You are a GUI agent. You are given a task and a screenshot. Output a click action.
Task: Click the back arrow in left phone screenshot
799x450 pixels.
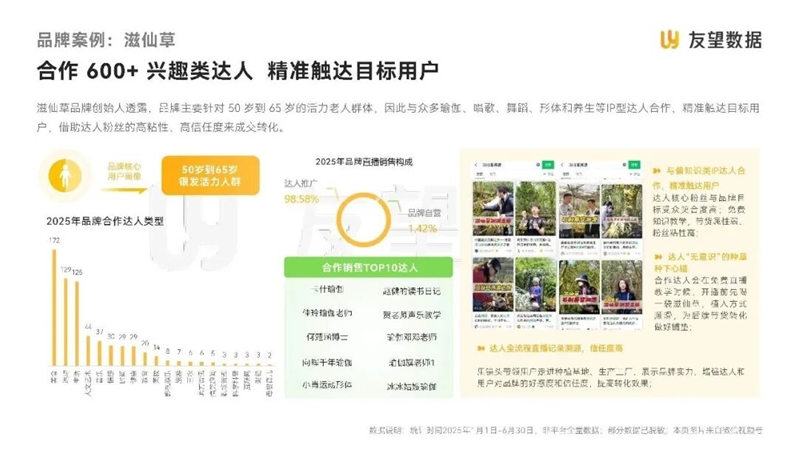click(476, 165)
